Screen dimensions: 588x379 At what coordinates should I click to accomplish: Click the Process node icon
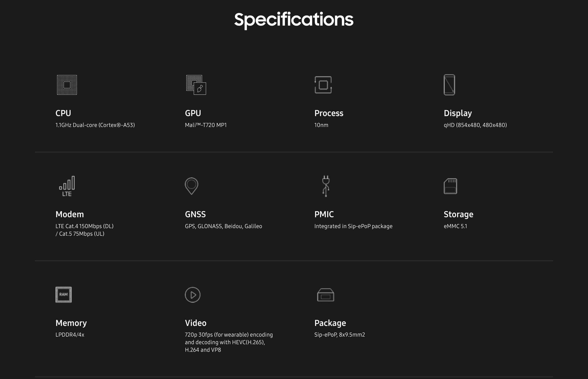[323, 85]
